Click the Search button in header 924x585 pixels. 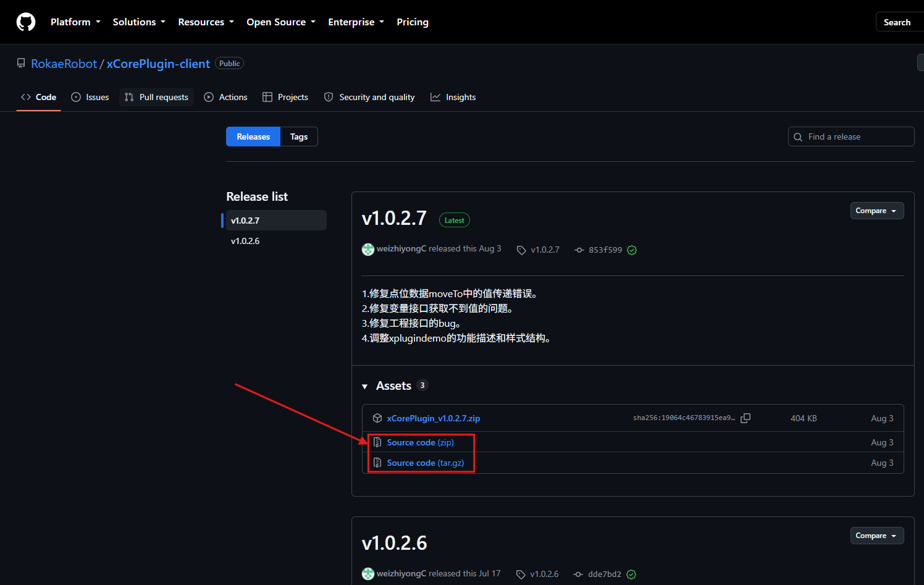coord(899,22)
